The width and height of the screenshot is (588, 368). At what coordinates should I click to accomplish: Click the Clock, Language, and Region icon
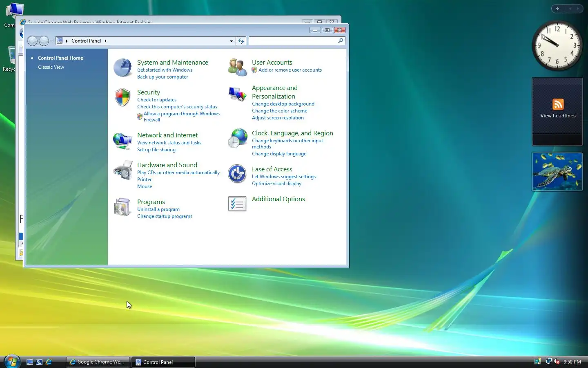pos(237,138)
